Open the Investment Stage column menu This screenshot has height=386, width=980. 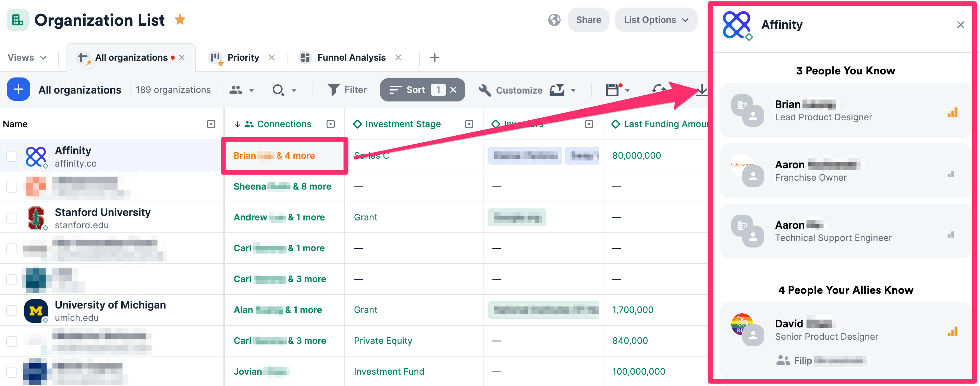(x=469, y=124)
